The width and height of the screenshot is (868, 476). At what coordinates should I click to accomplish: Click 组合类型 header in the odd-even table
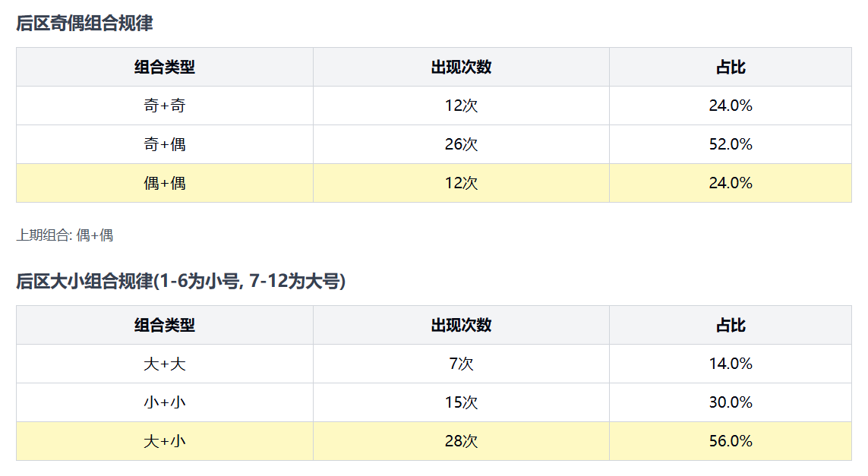(x=164, y=68)
